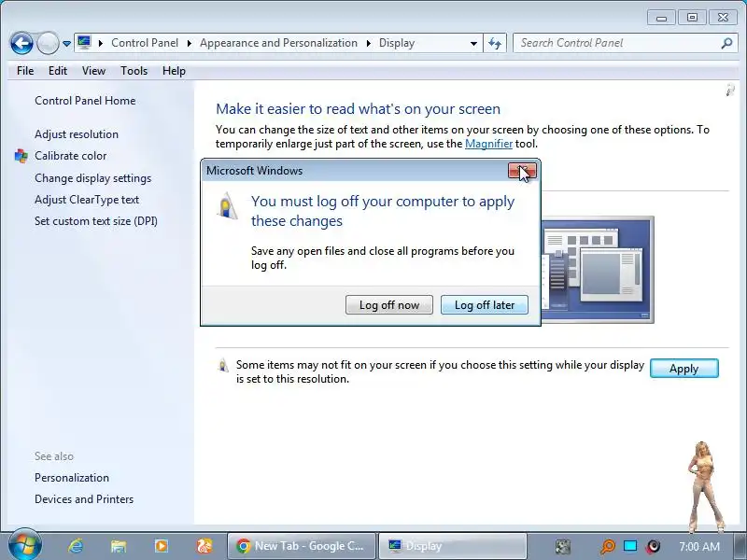Screen dimensions: 747x560
Task: Launch Internet Explorer from taskbar
Action: 76,546
